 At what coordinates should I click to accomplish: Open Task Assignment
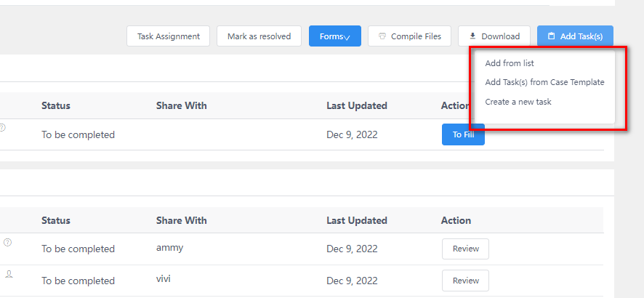(x=168, y=36)
